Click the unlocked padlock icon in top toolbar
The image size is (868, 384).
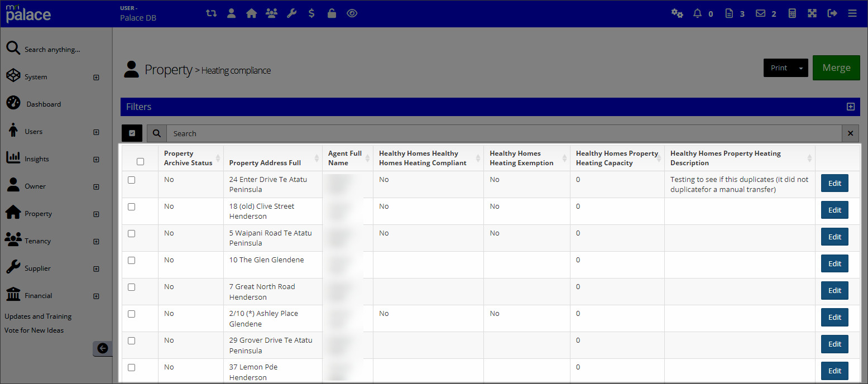point(332,13)
